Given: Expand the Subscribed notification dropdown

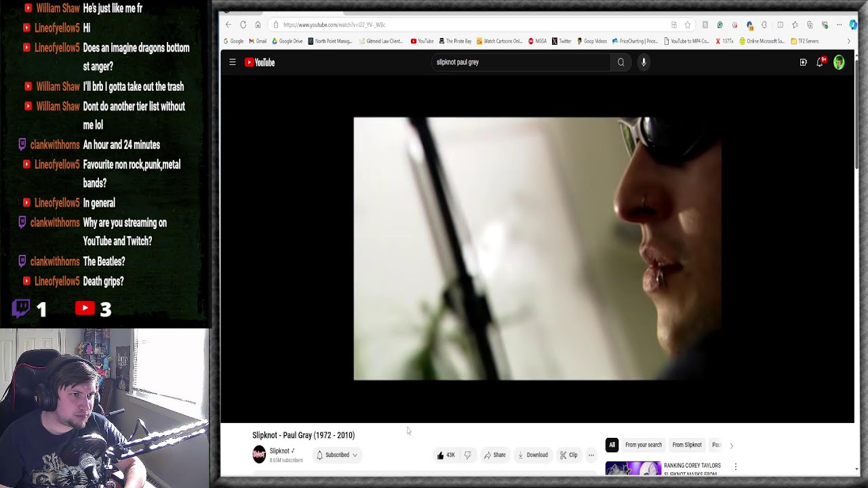Looking at the screenshot, I should [337, 455].
